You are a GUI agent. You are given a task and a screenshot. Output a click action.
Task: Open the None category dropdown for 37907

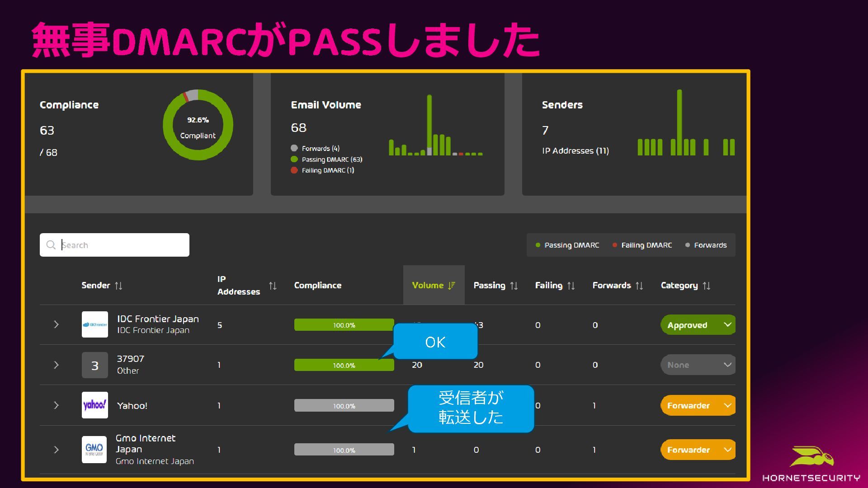pyautogui.click(x=698, y=365)
